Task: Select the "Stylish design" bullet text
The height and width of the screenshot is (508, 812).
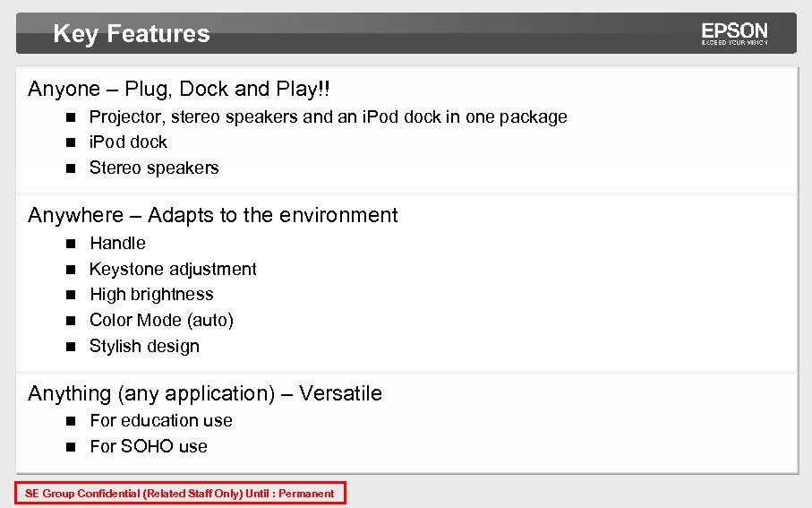Action: (x=144, y=347)
